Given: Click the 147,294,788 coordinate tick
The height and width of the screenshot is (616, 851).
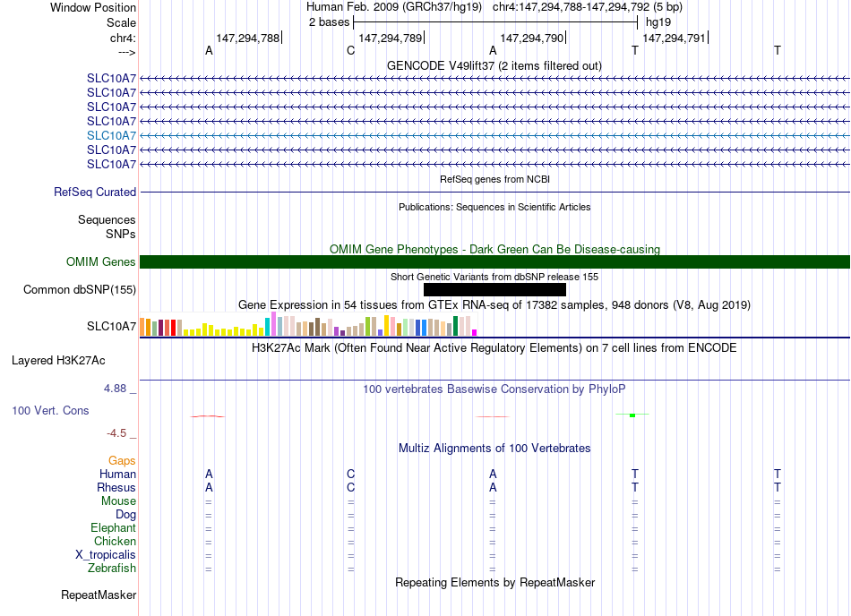Looking at the screenshot, I should tap(247, 38).
